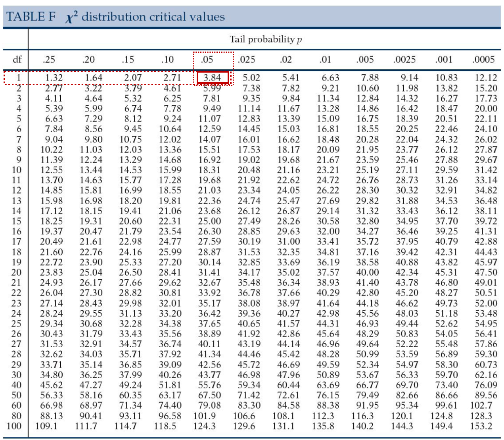Click df row label 1

click(18, 77)
